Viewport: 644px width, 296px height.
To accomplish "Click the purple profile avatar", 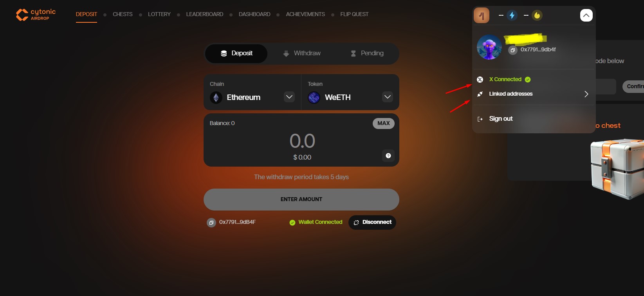I will point(489,47).
